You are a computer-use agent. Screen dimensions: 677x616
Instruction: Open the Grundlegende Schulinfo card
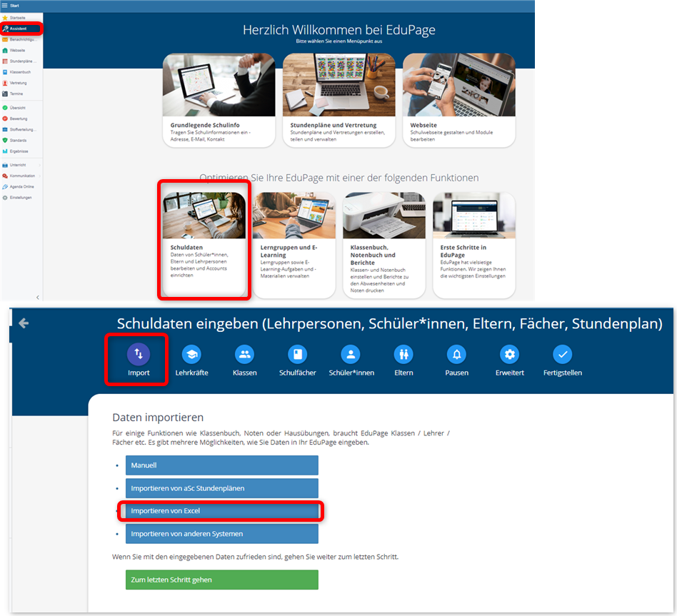(x=219, y=100)
